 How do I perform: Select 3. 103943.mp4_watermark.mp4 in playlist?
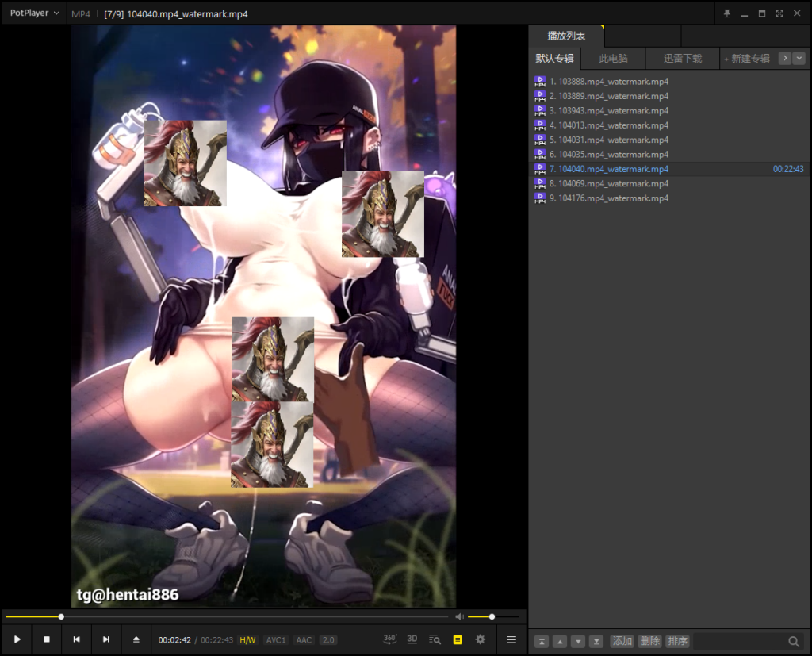[x=669, y=110]
